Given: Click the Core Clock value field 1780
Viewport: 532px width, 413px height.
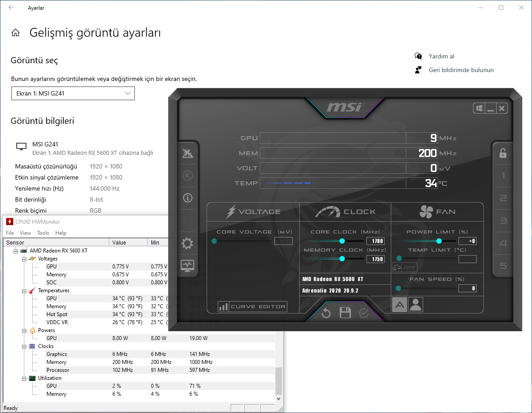Looking at the screenshot, I should tap(375, 241).
